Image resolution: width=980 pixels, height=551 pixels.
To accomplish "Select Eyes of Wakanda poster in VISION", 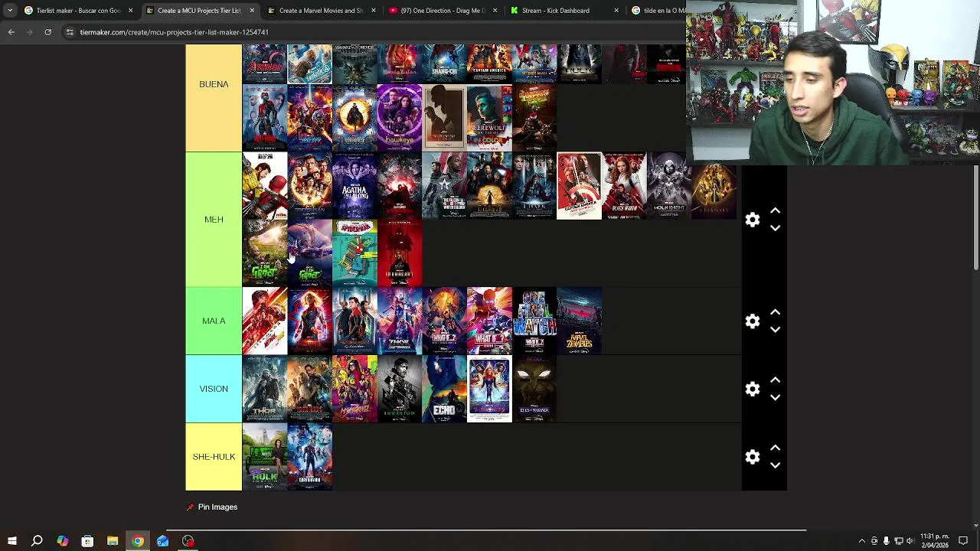I will [534, 389].
